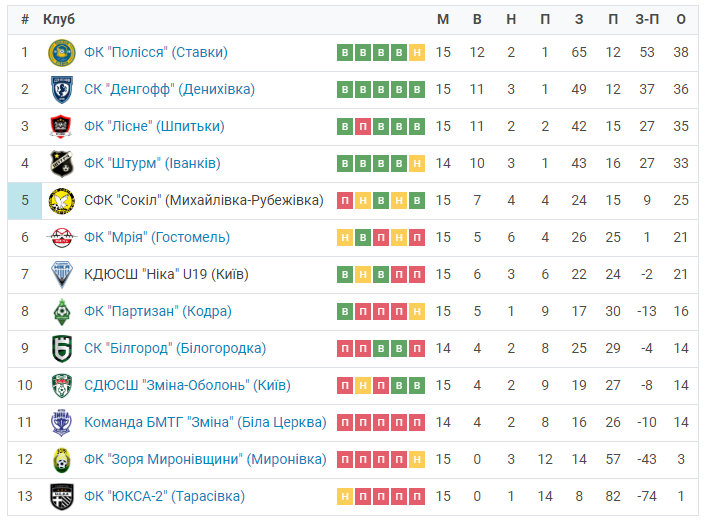Open the ФК "Полісся" (Ставки) team link

tap(156, 53)
